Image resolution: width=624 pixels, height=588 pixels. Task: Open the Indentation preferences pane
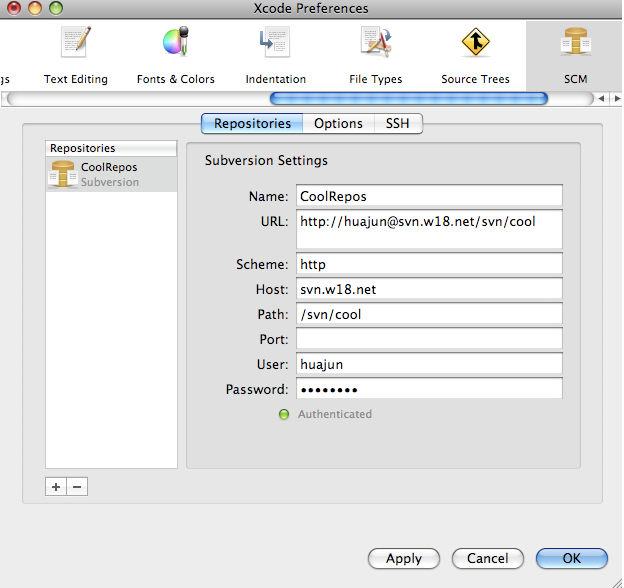[x=275, y=54]
